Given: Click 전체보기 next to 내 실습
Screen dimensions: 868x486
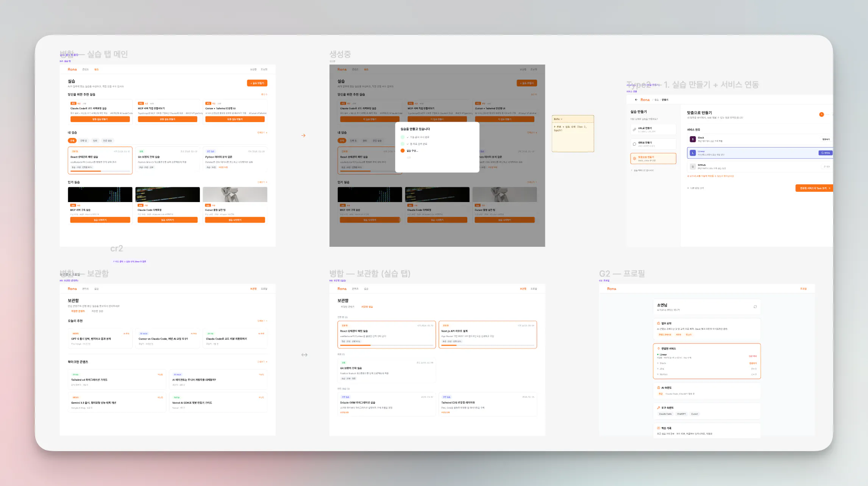Looking at the screenshot, I should [x=262, y=133].
